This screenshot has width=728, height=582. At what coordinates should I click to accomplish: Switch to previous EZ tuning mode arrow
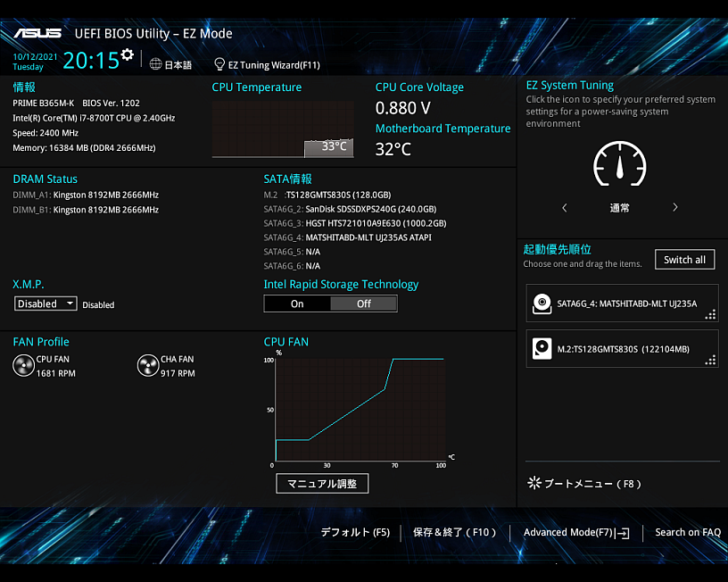[565, 208]
